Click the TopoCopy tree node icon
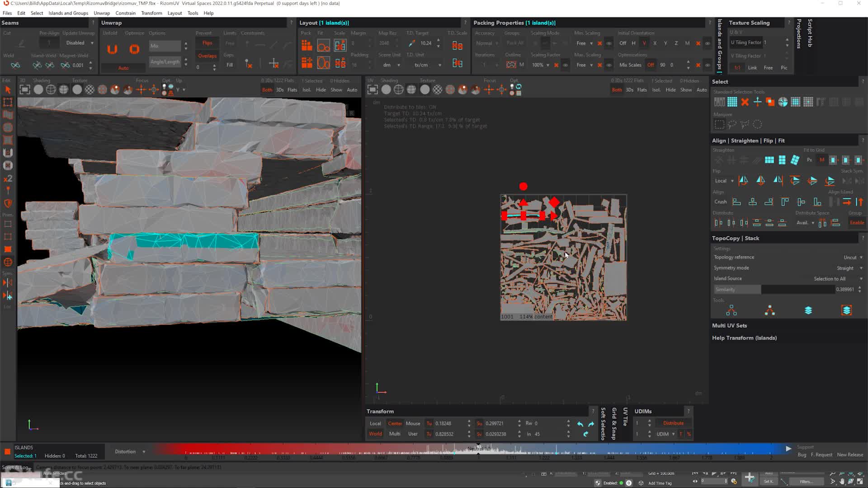868x488 pixels. 731,310
